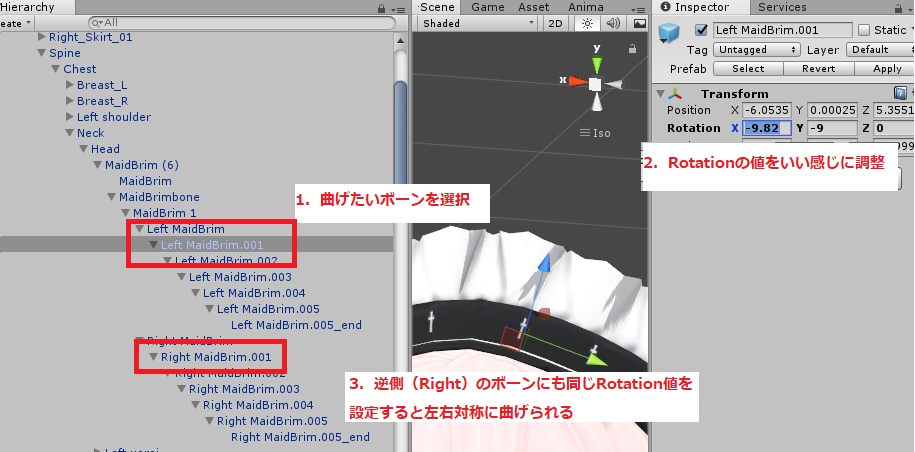
Task: Collapse the Chest node
Action: click(55, 69)
